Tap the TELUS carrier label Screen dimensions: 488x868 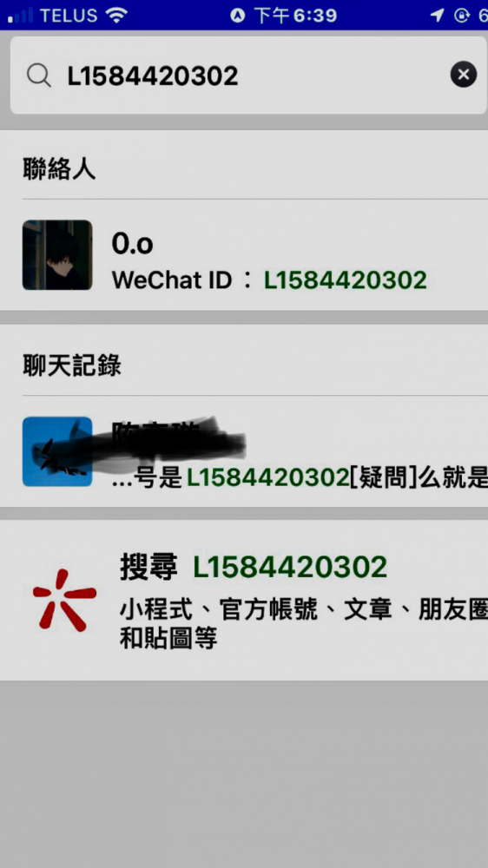pos(69,16)
